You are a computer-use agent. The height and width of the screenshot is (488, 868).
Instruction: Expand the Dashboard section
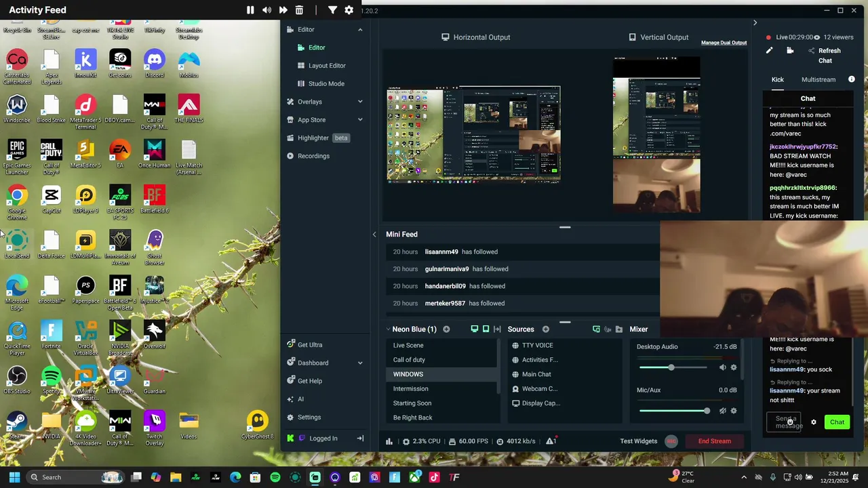pos(360,363)
